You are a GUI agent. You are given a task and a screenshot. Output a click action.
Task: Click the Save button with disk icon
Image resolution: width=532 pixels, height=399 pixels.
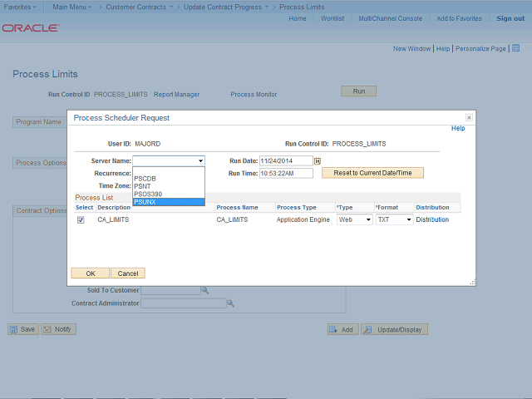pyautogui.click(x=22, y=329)
